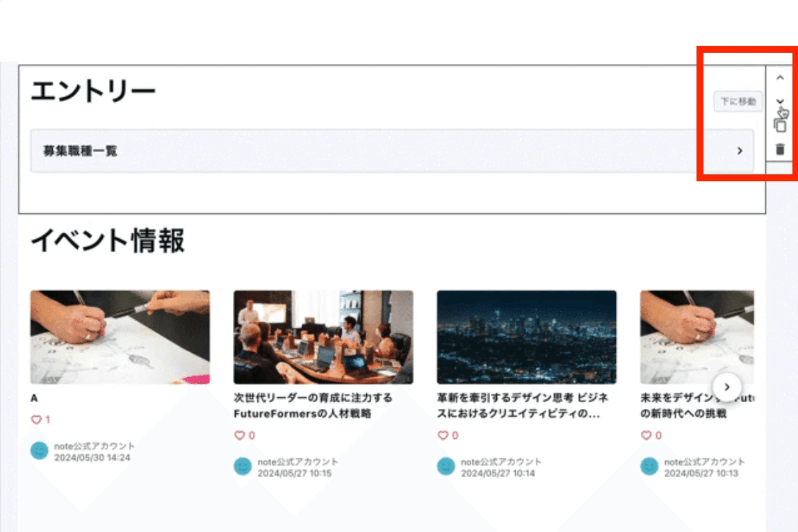Open the thumbnail of article A

click(x=120, y=338)
